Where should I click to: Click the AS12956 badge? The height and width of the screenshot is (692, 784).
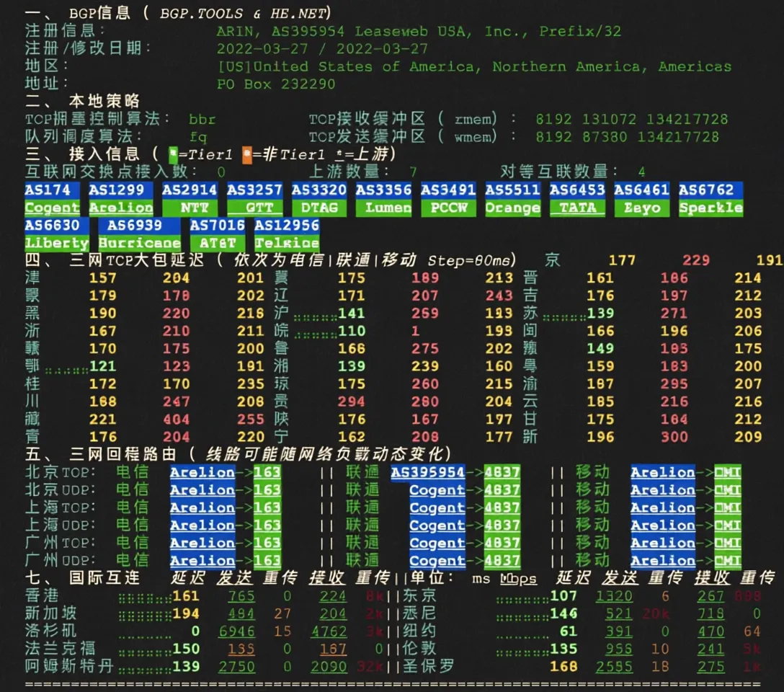[x=287, y=226]
